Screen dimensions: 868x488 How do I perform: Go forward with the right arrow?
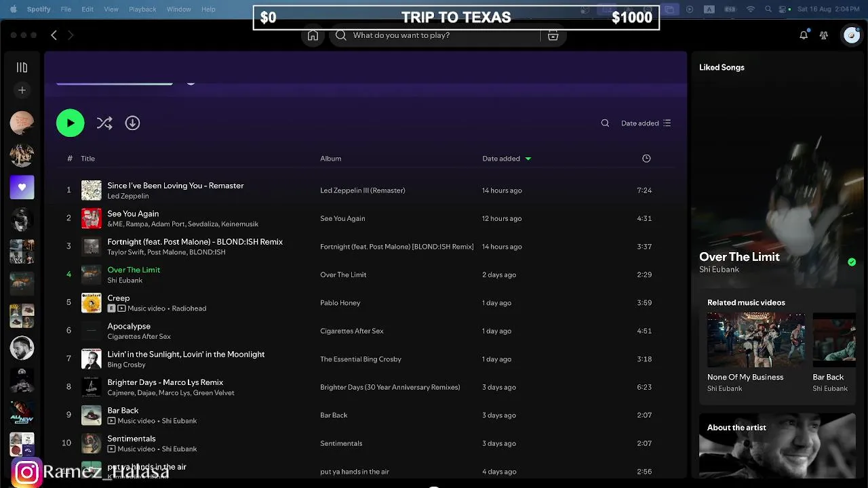click(71, 35)
